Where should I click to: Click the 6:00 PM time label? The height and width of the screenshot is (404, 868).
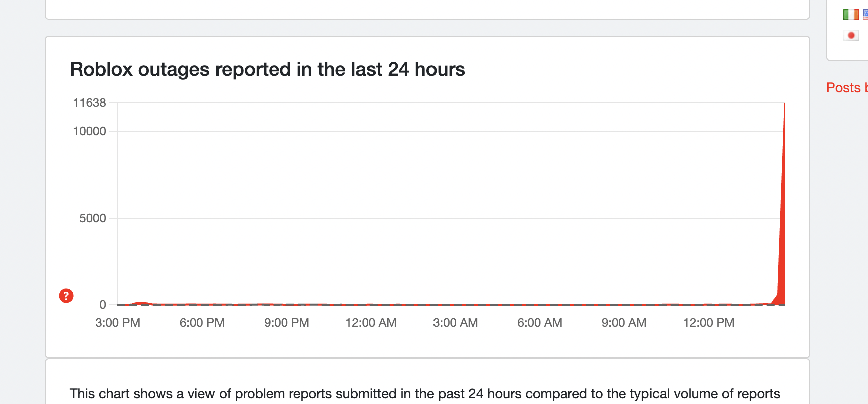(202, 323)
